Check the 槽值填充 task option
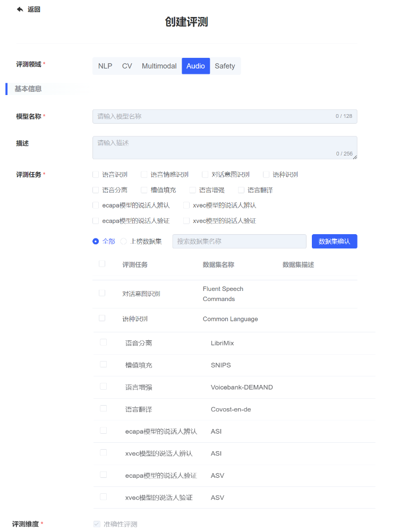The image size is (399, 532). tap(144, 190)
